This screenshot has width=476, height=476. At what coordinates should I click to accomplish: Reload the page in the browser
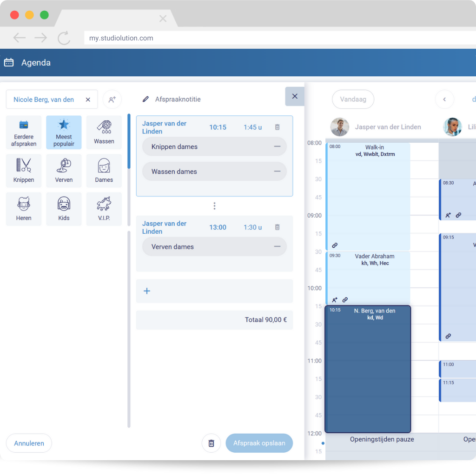(64, 38)
